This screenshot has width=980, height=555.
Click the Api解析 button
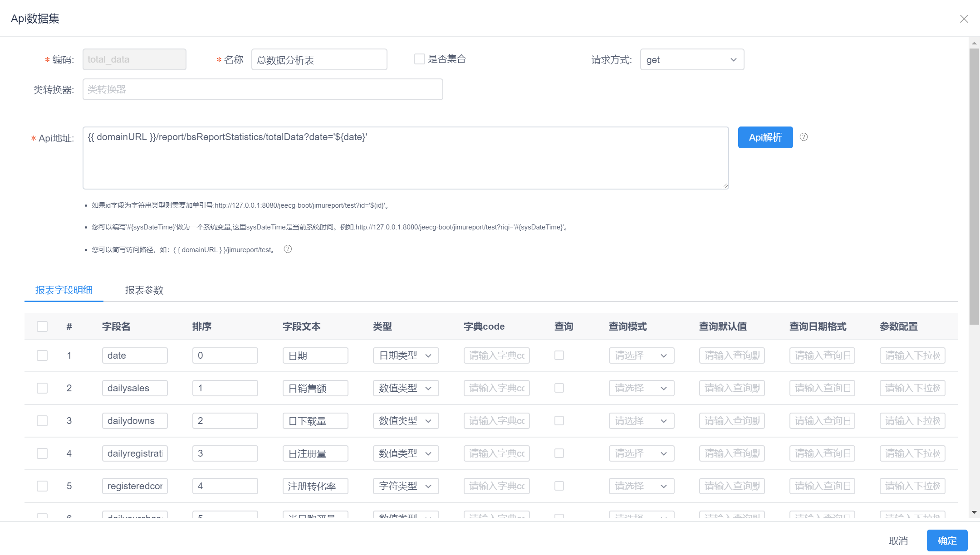[765, 137]
